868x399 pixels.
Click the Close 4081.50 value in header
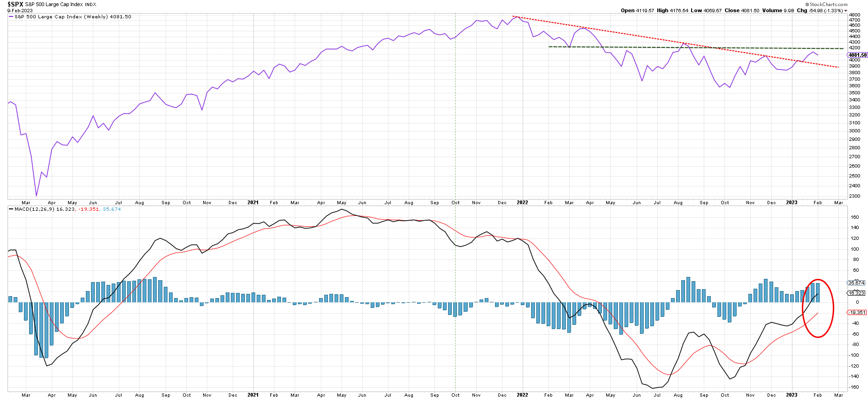(x=741, y=10)
